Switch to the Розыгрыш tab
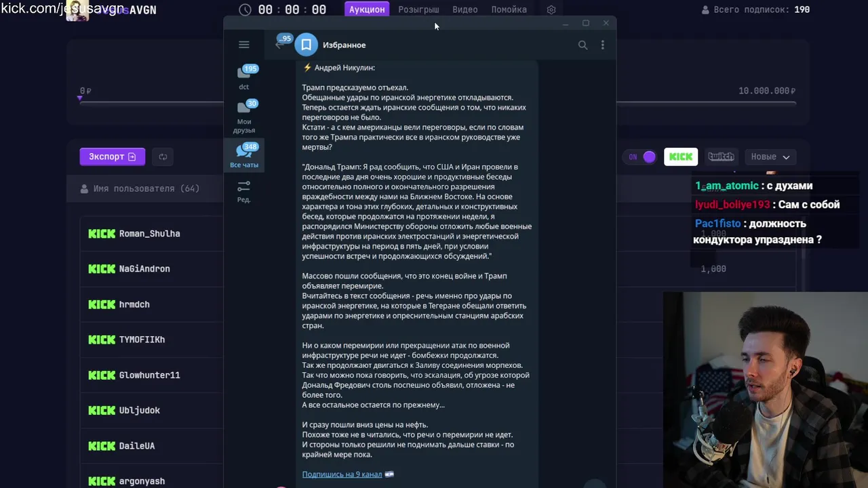This screenshot has width=868, height=488. click(418, 9)
